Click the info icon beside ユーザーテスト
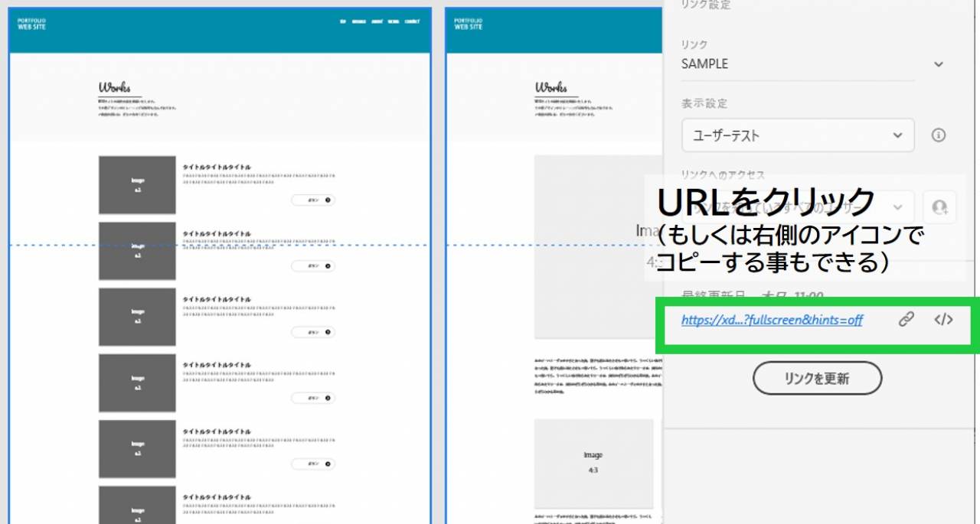This screenshot has width=980, height=524. click(x=938, y=135)
